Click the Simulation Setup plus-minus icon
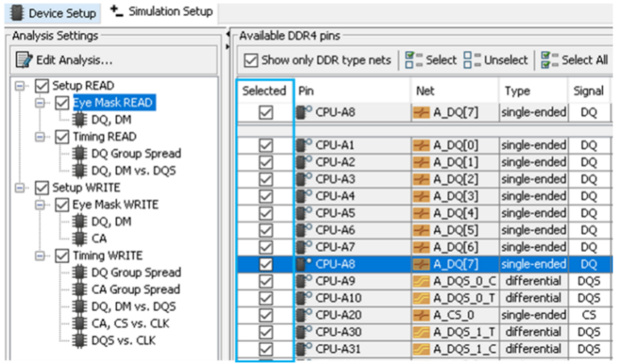The height and width of the screenshot is (364, 619). pos(116,11)
